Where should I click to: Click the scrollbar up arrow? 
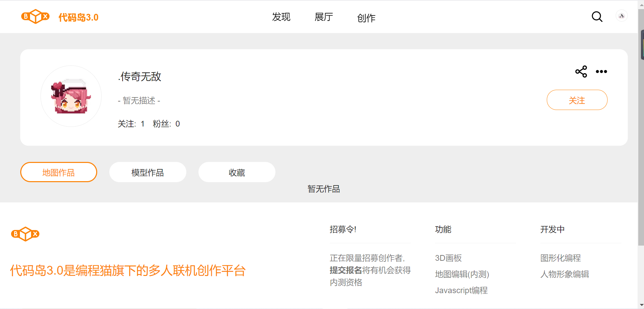pos(641,5)
